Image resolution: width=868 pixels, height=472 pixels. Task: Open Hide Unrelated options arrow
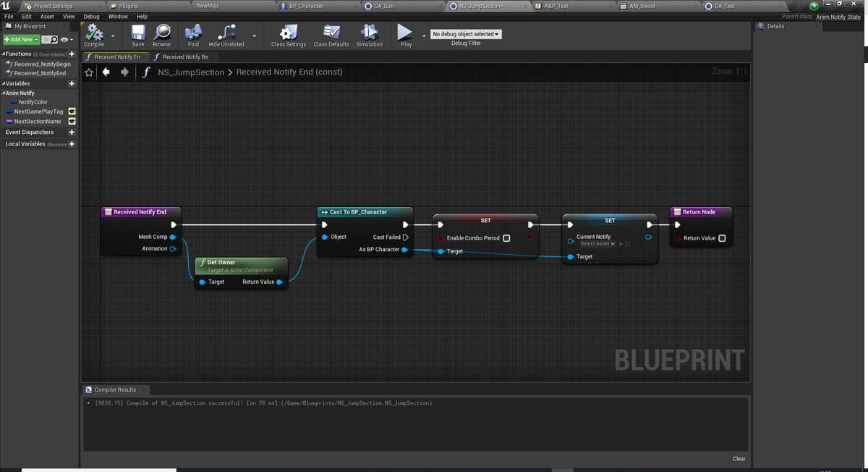(254, 35)
